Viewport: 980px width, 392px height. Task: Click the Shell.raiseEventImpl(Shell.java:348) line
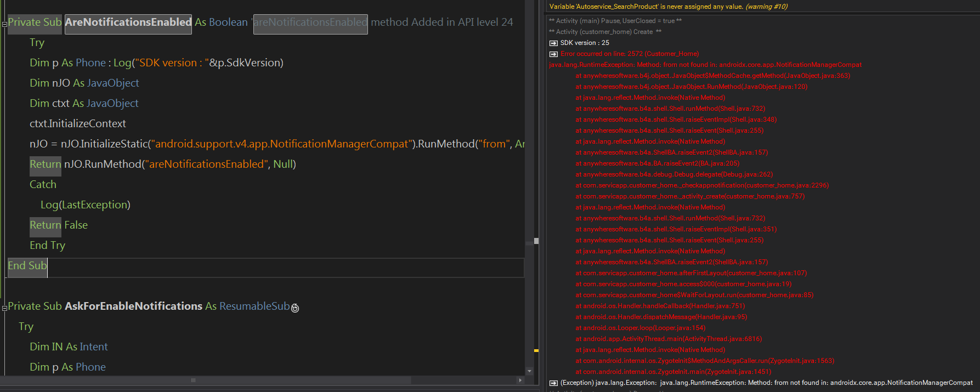(676, 120)
